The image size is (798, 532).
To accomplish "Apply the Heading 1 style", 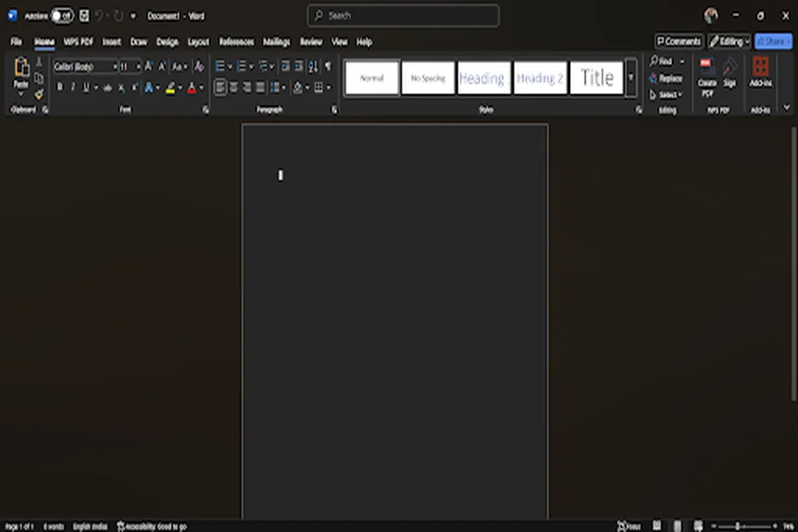I will pyautogui.click(x=483, y=77).
